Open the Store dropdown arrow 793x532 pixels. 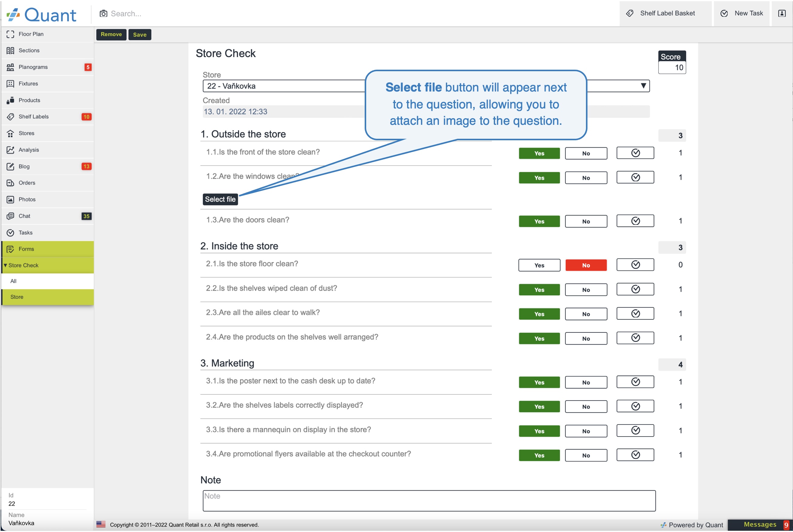643,86
